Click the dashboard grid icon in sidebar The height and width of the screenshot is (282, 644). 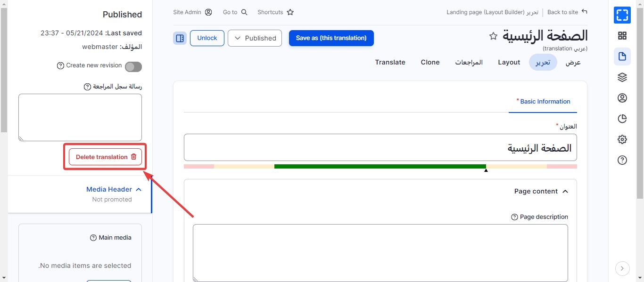[622, 36]
